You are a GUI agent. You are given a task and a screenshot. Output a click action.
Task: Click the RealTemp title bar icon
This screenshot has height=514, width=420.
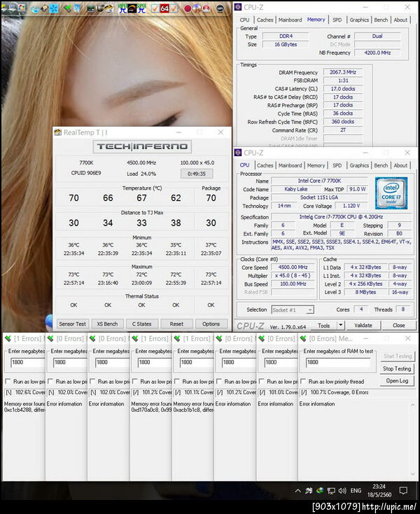coord(58,132)
